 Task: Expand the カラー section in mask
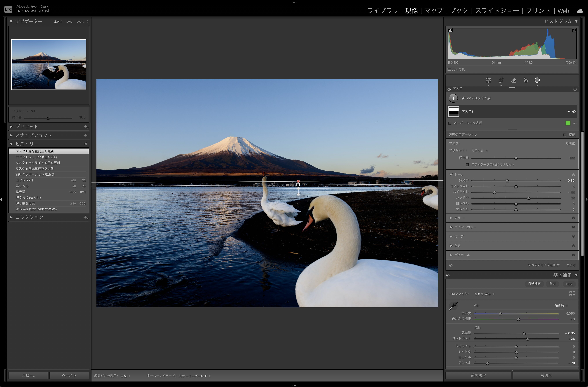click(459, 218)
